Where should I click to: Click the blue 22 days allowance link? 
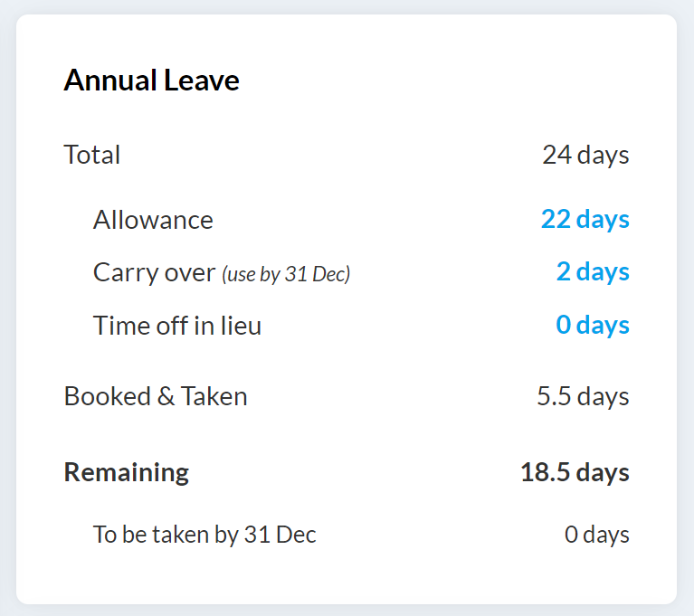585,220
